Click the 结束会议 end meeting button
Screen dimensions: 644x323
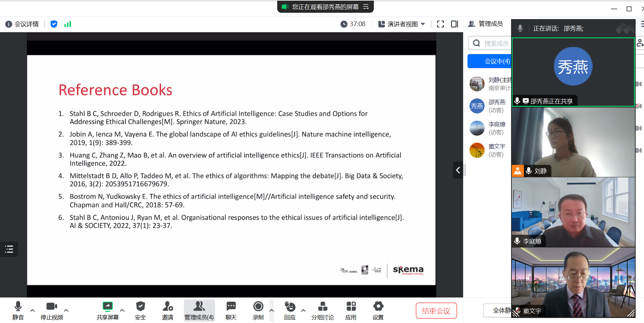coord(436,311)
